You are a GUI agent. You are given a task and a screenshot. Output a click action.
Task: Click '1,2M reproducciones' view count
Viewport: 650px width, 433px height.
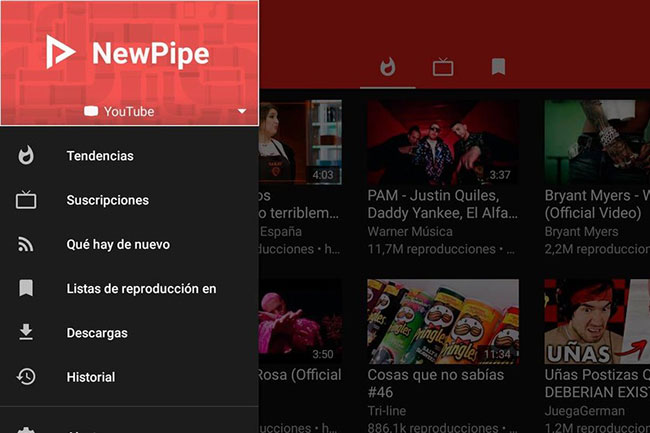[597, 428]
